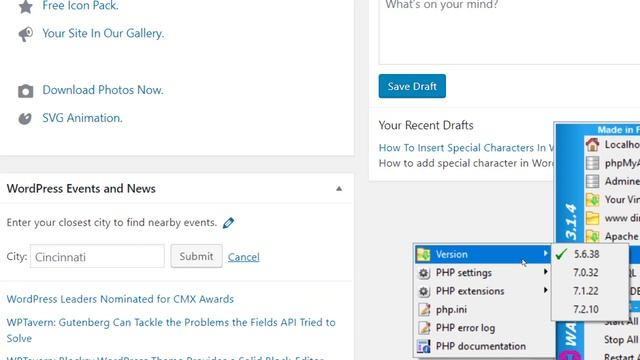Open the PHP settings menu entry
This screenshot has width=640, height=360.
click(483, 273)
